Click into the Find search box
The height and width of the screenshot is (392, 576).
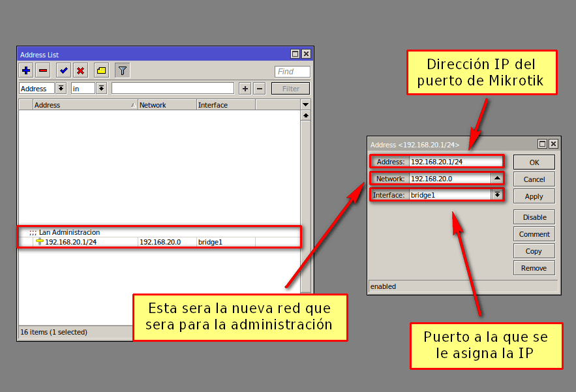click(x=292, y=72)
